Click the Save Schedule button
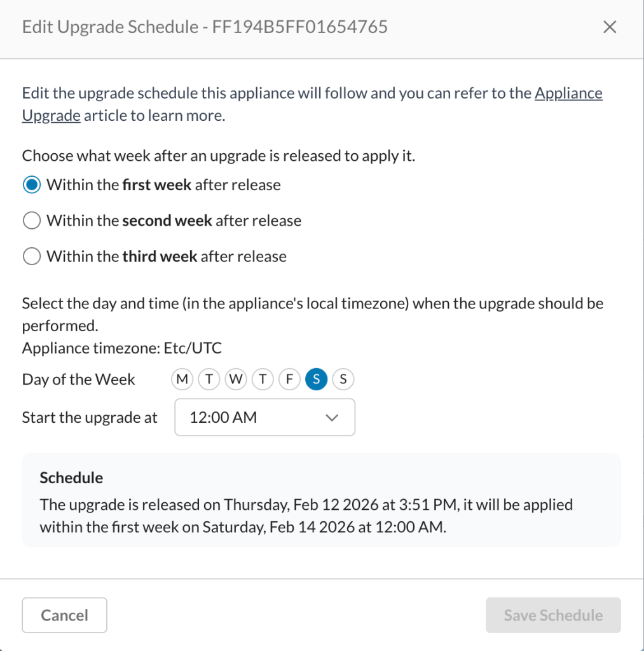This screenshot has width=644, height=651. [x=554, y=615]
